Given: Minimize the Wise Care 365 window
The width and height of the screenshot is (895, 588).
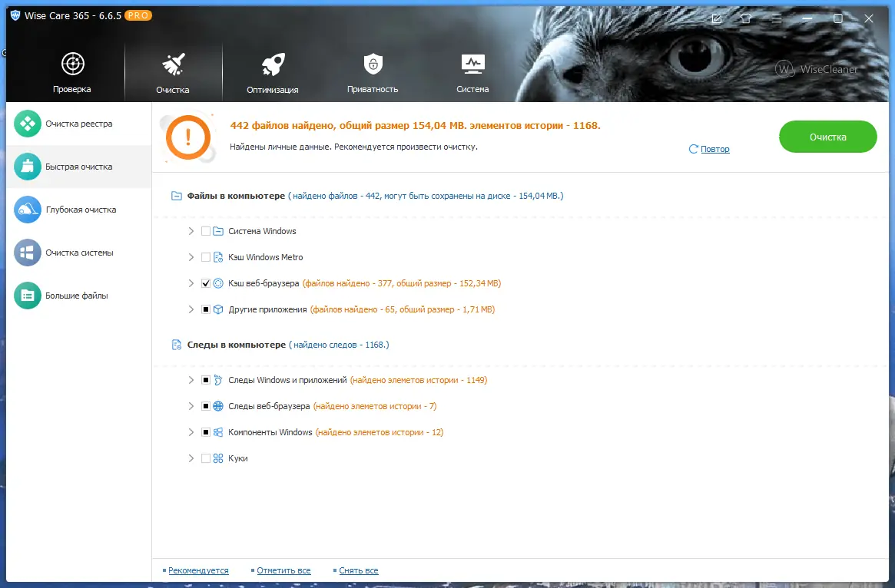Looking at the screenshot, I should pyautogui.click(x=807, y=19).
